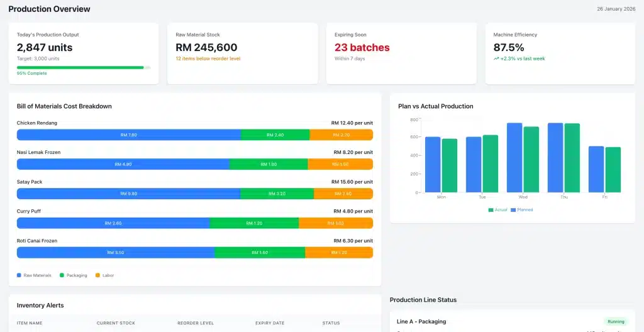The width and height of the screenshot is (644, 332).
Task: Click the '95% Complete' label
Action: click(x=31, y=74)
